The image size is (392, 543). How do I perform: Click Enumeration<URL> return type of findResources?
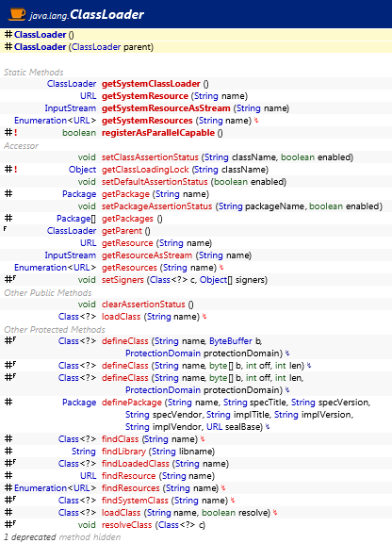(55, 488)
